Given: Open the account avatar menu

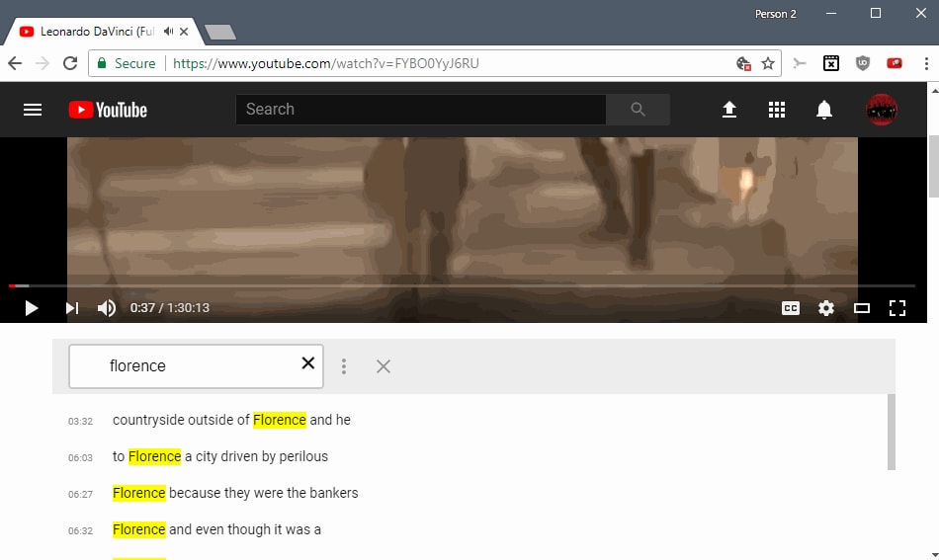Looking at the screenshot, I should pyautogui.click(x=882, y=110).
